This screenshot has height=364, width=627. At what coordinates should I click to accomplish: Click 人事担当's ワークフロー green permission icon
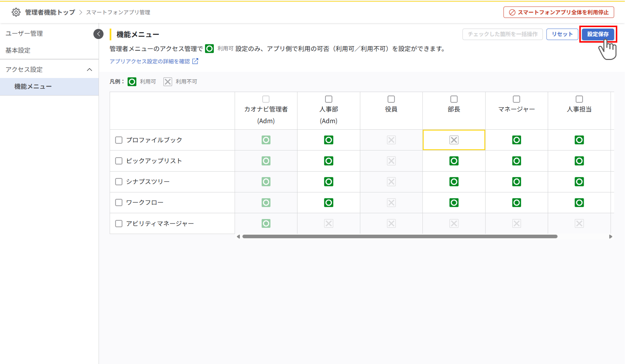(x=579, y=203)
